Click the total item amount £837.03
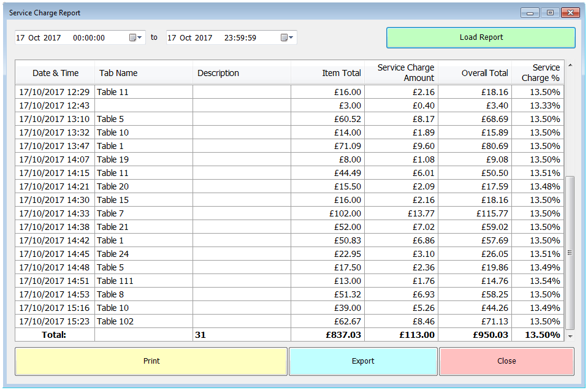 (328, 335)
